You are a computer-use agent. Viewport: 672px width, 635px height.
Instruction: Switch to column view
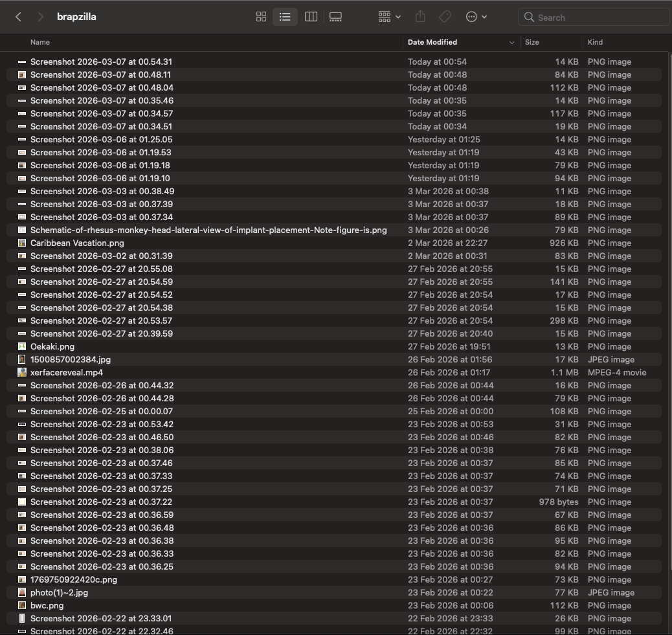point(311,17)
